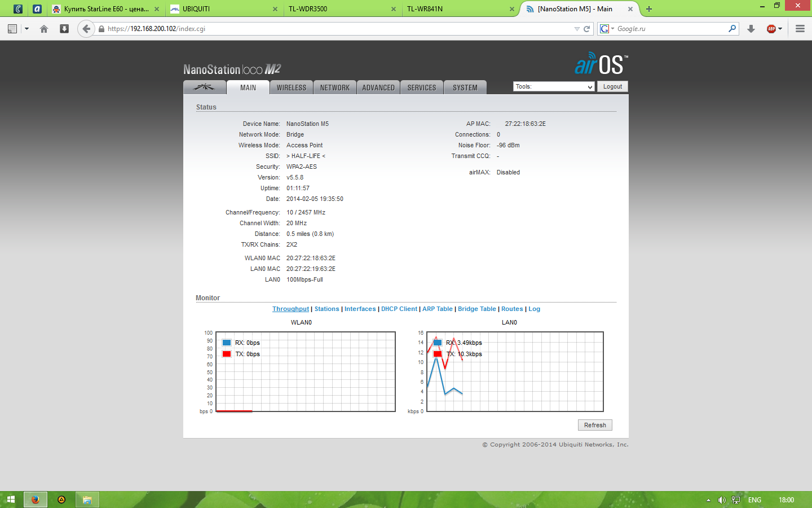Open the second pinned 'a' tab
The height and width of the screenshot is (508, 812).
[x=37, y=9]
